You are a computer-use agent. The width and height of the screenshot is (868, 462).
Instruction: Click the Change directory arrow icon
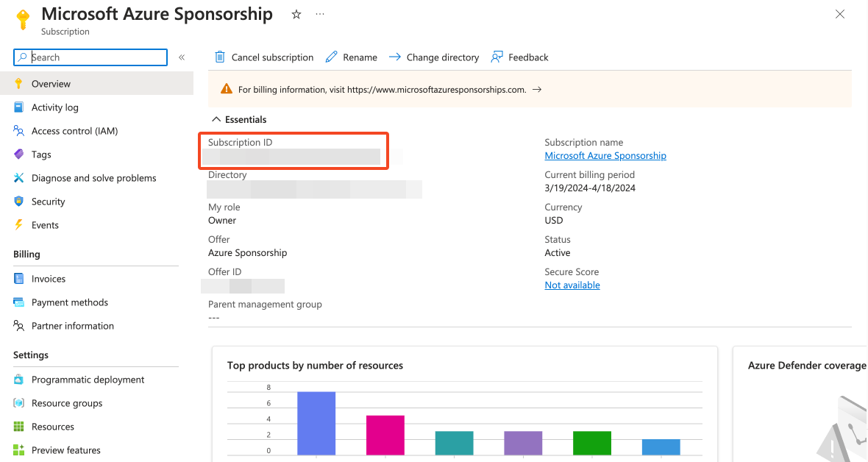click(395, 57)
